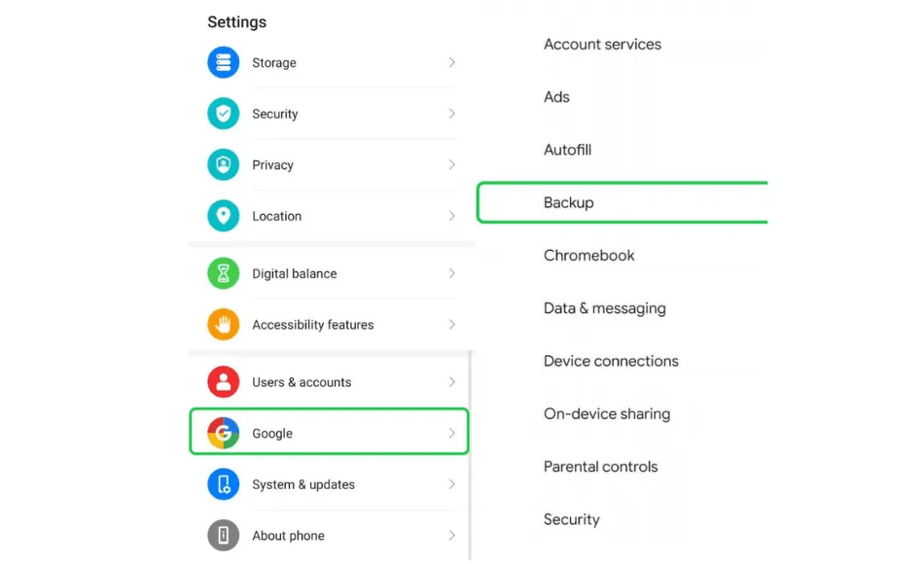
Task: Open the Ads option
Action: pyautogui.click(x=556, y=96)
